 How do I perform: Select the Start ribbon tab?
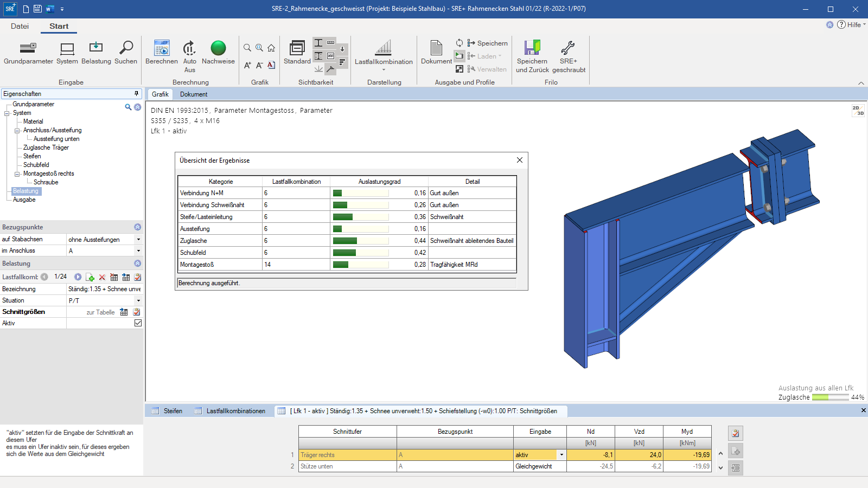(x=59, y=26)
